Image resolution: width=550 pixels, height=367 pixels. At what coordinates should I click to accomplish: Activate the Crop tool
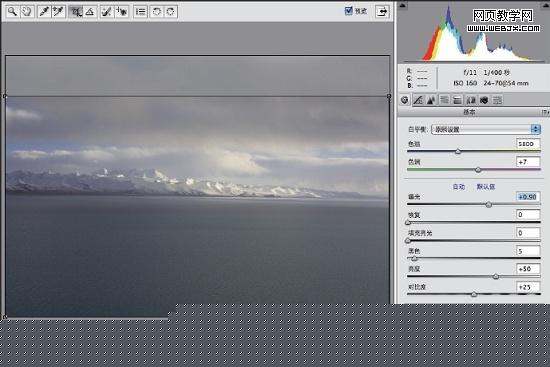click(x=75, y=12)
